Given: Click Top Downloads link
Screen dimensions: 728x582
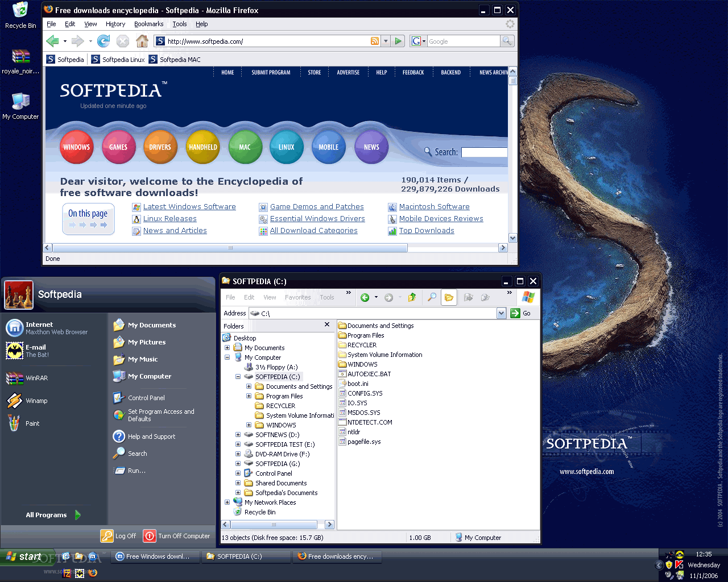Looking at the screenshot, I should [427, 231].
